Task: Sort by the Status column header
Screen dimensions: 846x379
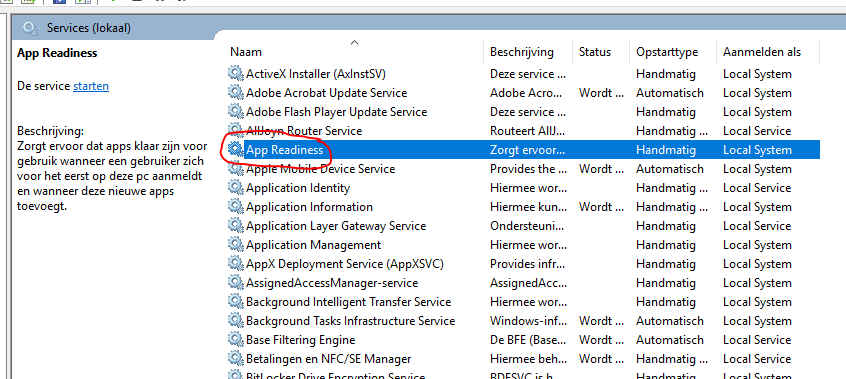Action: [x=595, y=52]
